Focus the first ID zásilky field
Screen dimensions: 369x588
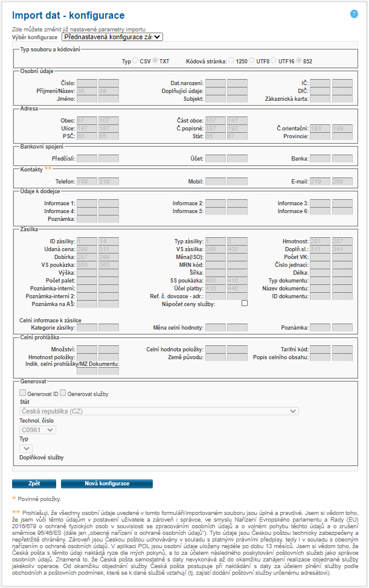point(87,241)
